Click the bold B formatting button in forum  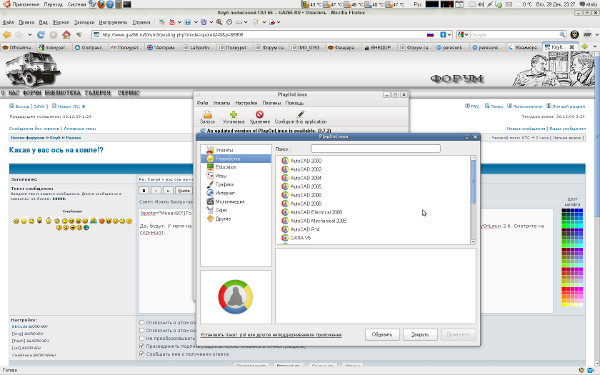[144, 191]
